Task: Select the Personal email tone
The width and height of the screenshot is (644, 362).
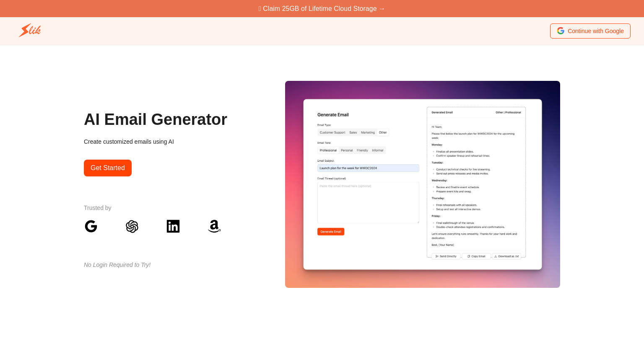Action: click(x=346, y=150)
